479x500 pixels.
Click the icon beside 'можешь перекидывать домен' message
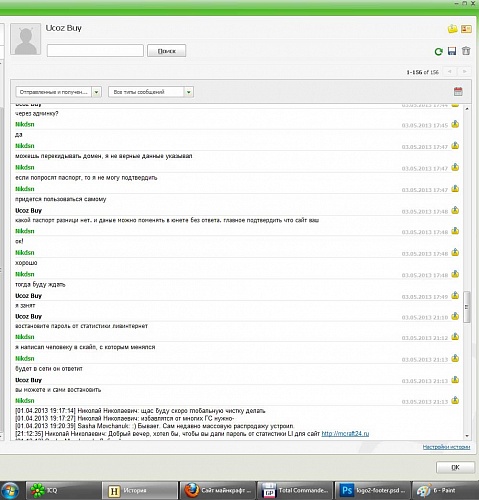[x=455, y=146]
